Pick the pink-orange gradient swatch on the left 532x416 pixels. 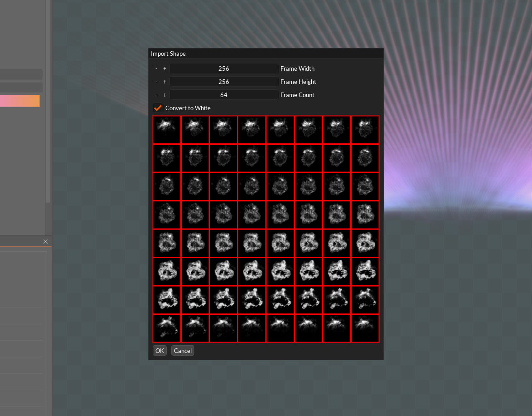click(x=20, y=101)
